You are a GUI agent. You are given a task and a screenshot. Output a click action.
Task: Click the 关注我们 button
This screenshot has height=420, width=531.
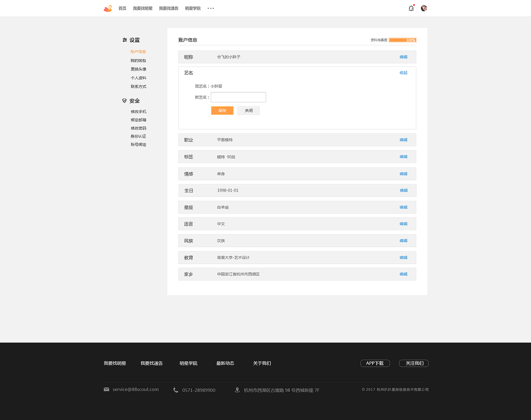click(x=414, y=363)
